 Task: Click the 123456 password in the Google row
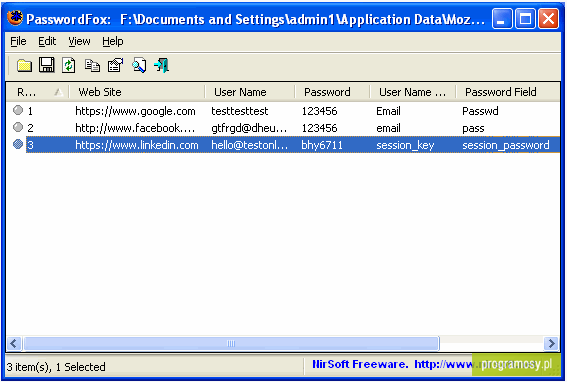pos(319,111)
